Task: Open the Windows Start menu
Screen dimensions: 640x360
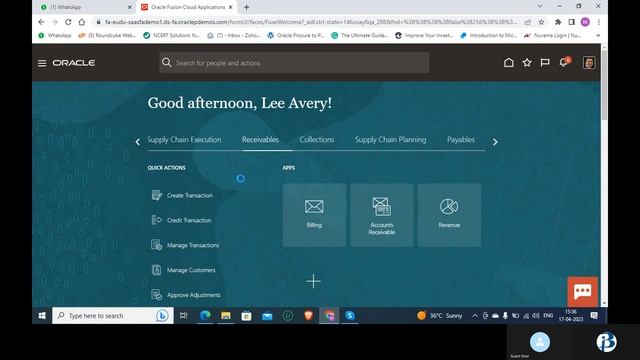Action: pos(42,316)
